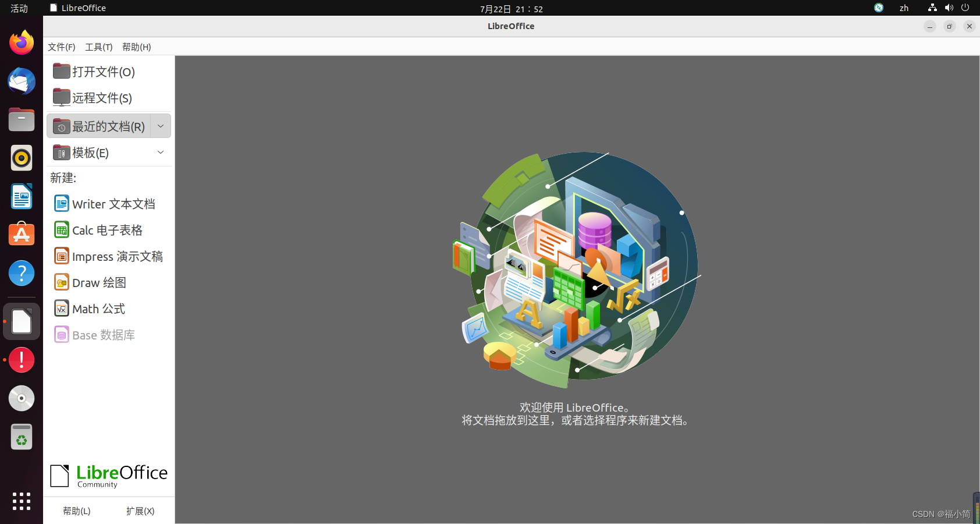Click the volume icon in the top bar

tap(949, 8)
